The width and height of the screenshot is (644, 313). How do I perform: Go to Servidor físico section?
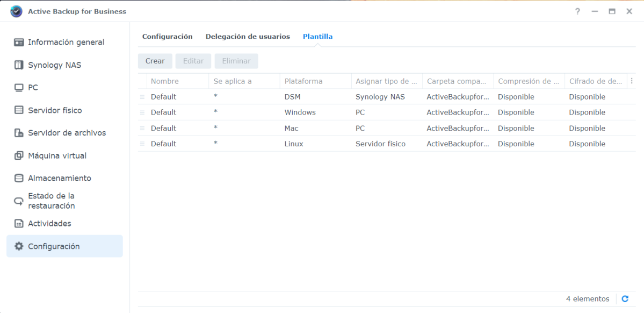click(55, 110)
